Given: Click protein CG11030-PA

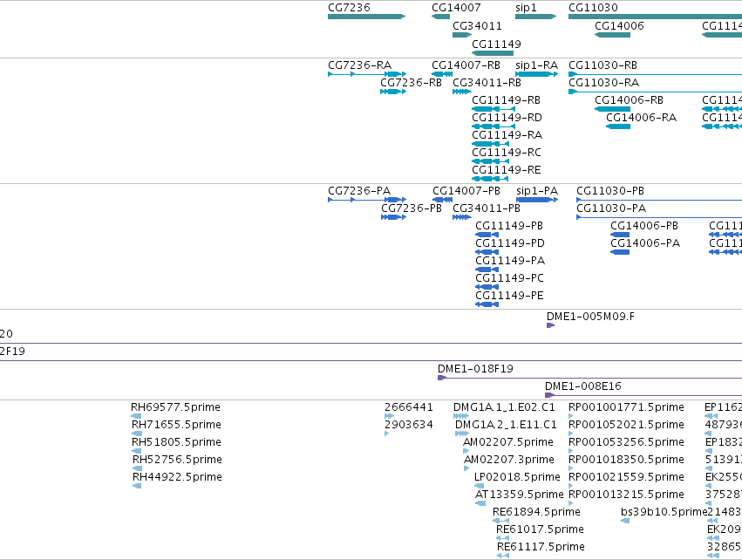Looking at the screenshot, I should tap(659, 217).
